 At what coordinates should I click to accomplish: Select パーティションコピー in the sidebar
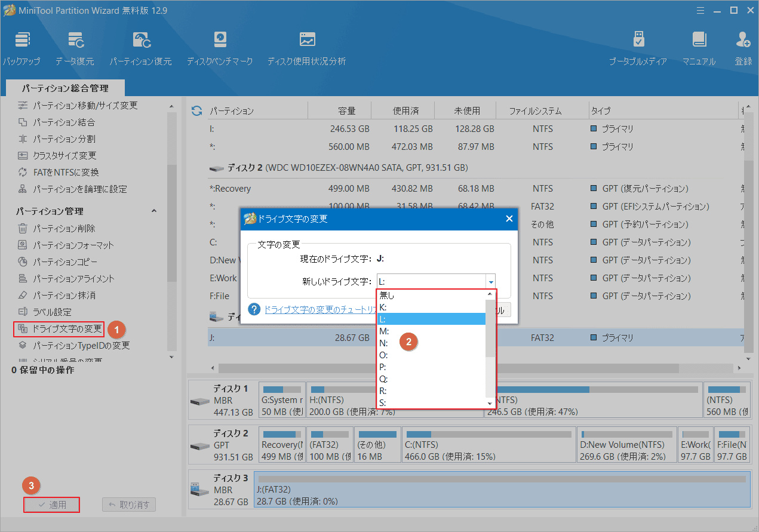click(57, 262)
